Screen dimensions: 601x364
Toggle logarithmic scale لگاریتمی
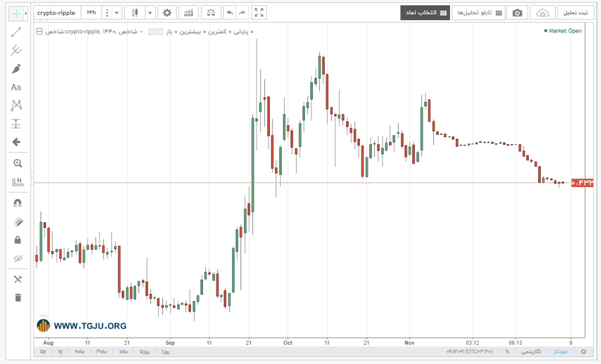tap(531, 352)
